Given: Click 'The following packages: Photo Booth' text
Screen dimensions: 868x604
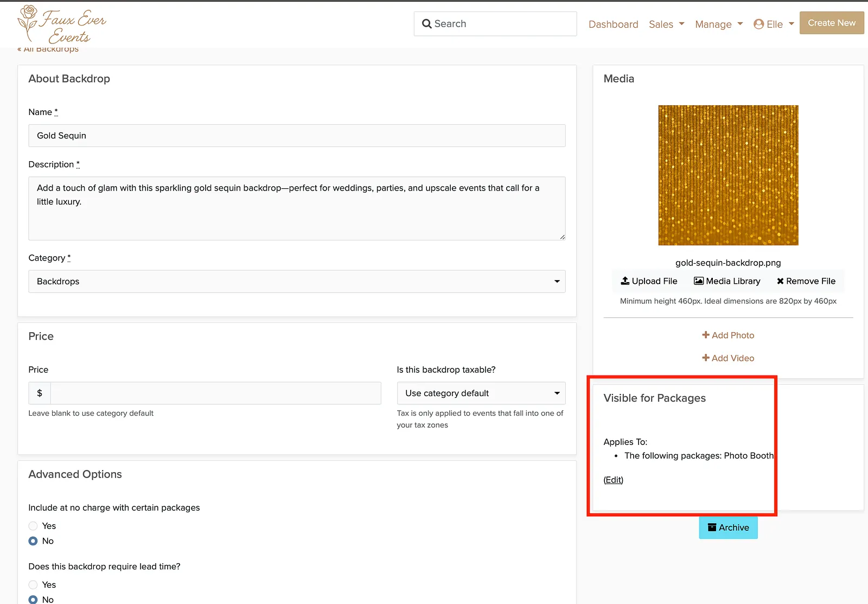Looking at the screenshot, I should coord(699,456).
